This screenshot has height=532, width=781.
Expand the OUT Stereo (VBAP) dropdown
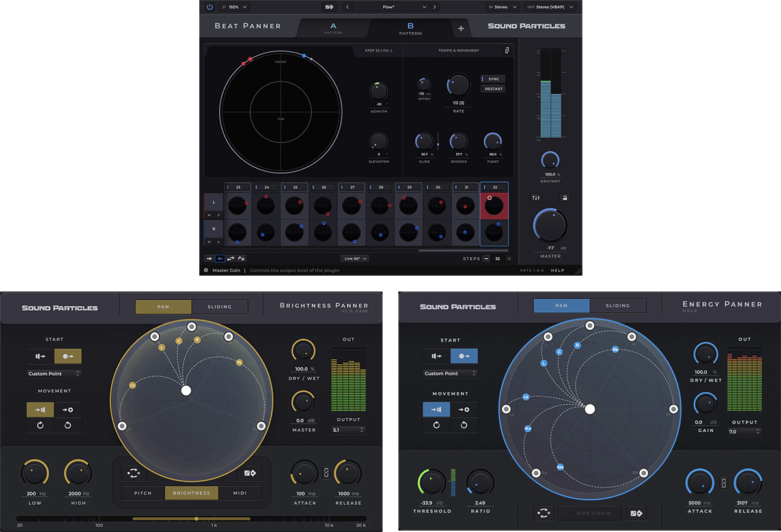pos(551,7)
